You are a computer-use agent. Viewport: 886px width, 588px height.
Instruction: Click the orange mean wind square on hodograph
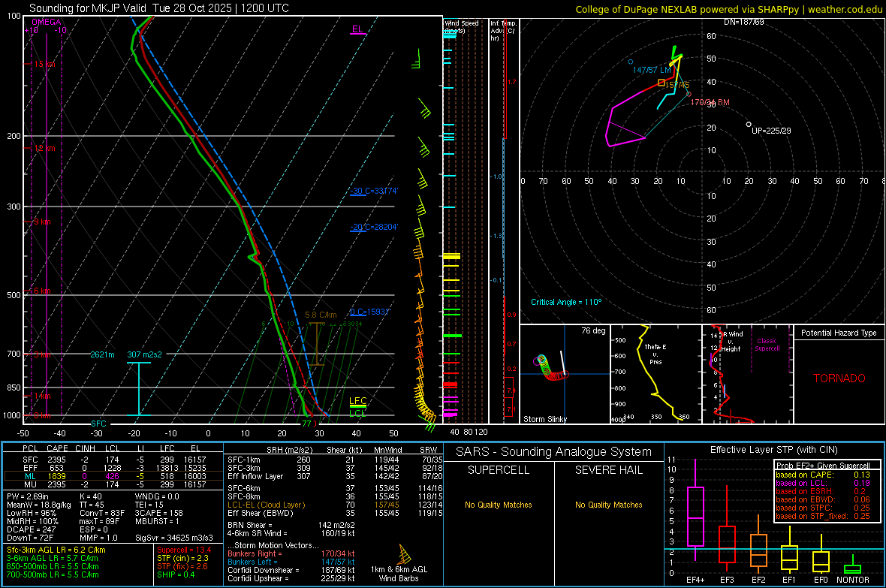[661, 83]
